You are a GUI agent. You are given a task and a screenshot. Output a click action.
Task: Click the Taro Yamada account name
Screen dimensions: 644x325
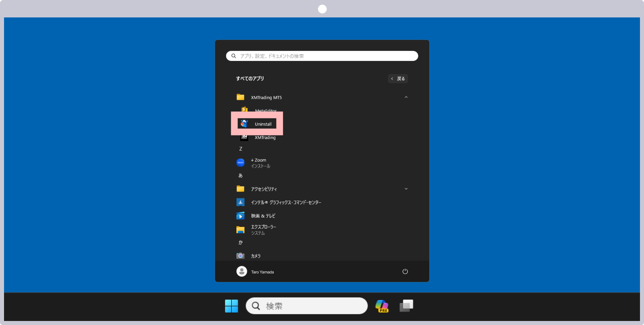[263, 272]
